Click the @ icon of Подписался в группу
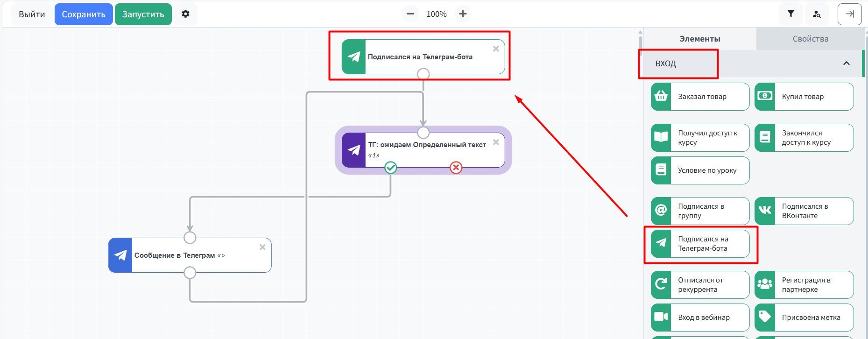Viewport: 868px width, 339px height. click(x=661, y=210)
